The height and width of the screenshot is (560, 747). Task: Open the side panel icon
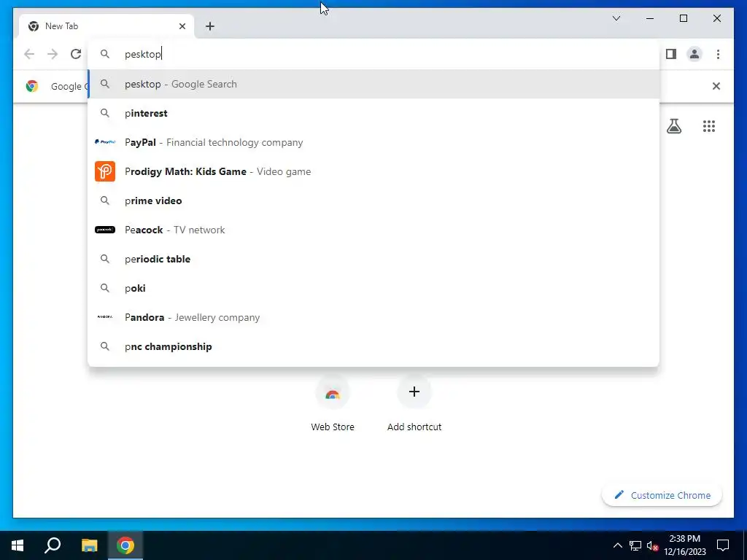pos(671,54)
